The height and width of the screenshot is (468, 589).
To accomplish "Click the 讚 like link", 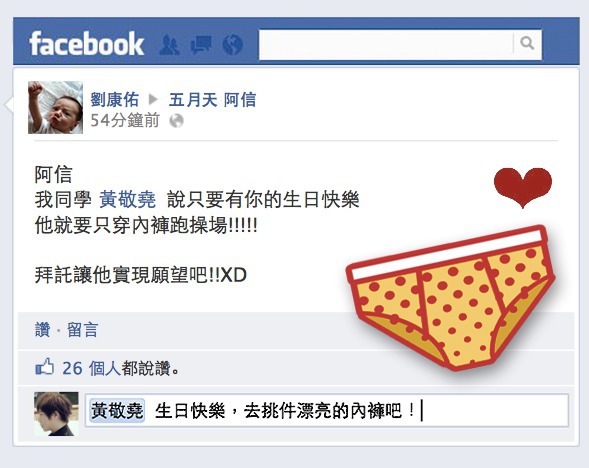I will pyautogui.click(x=42, y=330).
